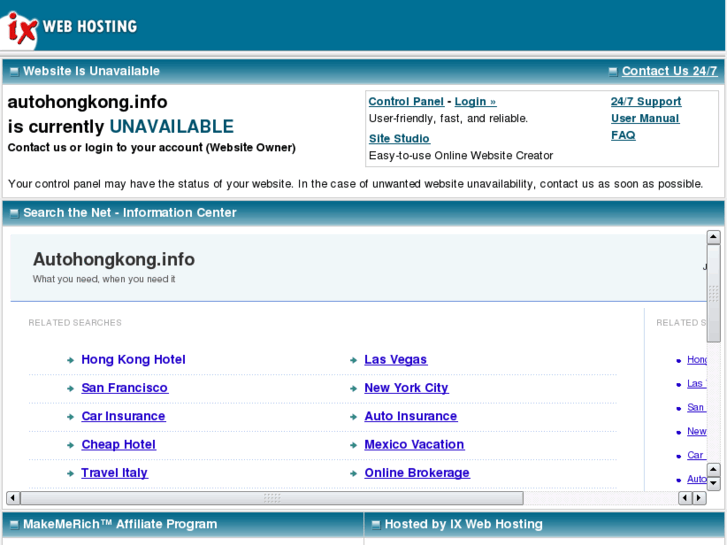Click the small right arrow at bottom right
This screenshot has width=727, height=545.
click(699, 498)
